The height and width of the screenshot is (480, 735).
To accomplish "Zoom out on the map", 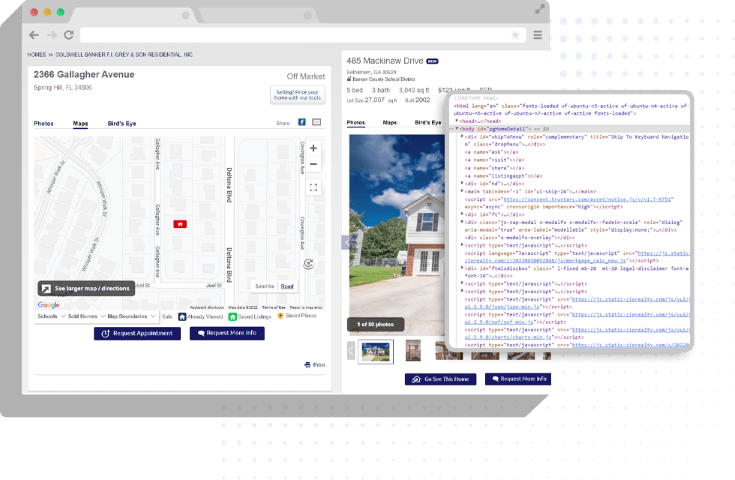I will click(x=314, y=164).
